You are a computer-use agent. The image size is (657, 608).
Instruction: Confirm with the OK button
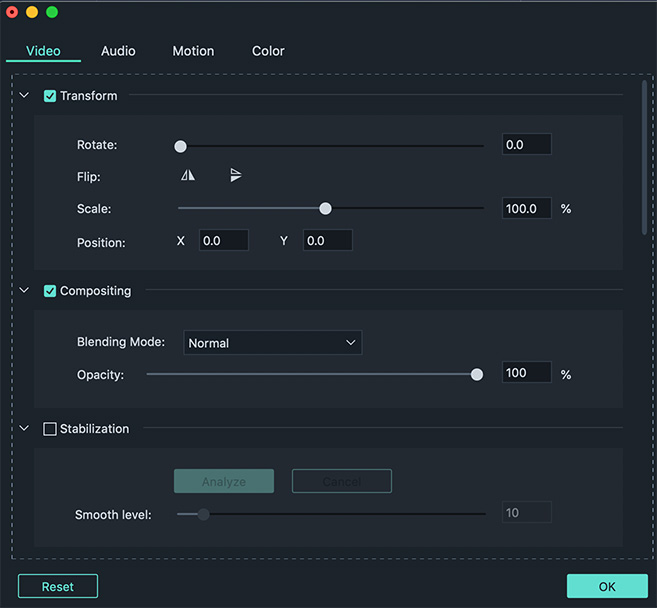607,586
